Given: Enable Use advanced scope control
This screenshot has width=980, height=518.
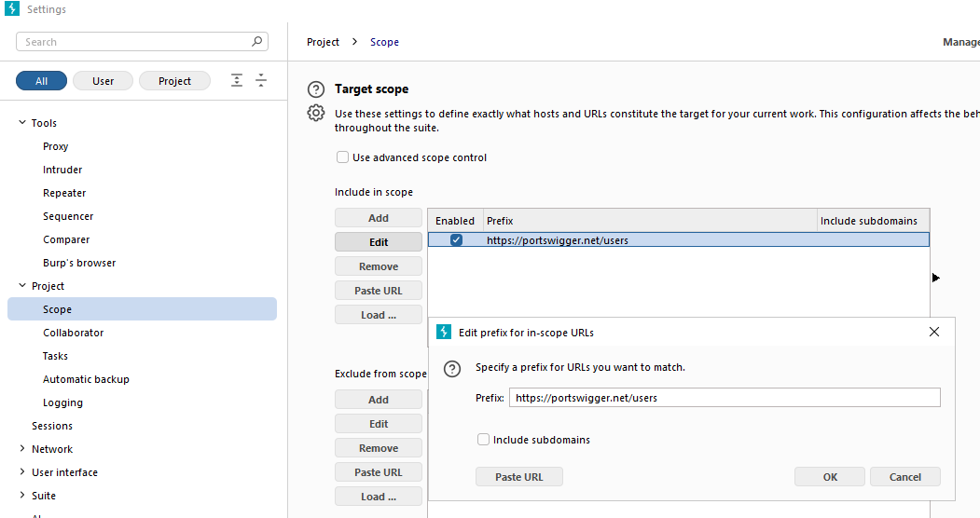Looking at the screenshot, I should pos(342,157).
